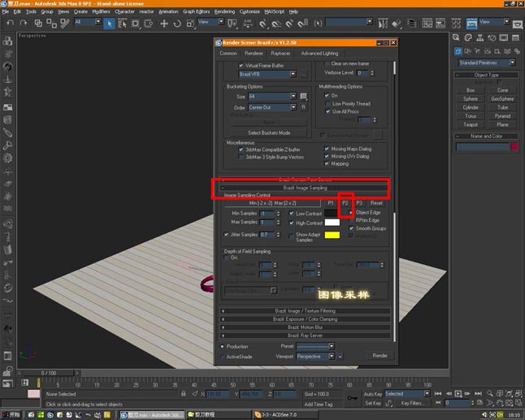This screenshot has height=420, width=525.
Task: Click the Set Keys key icon
Action: tap(352, 398)
